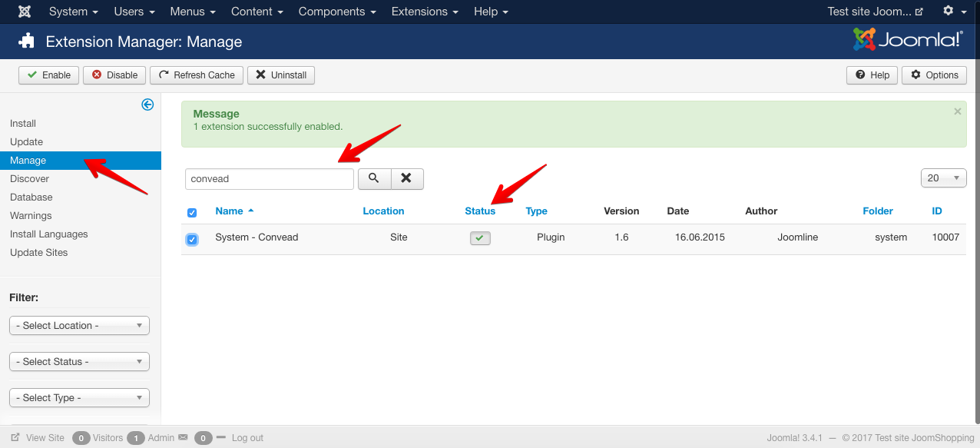Screen dimensions: 980x448
Task: Open the list limit 20 dropdown
Action: [x=943, y=178]
